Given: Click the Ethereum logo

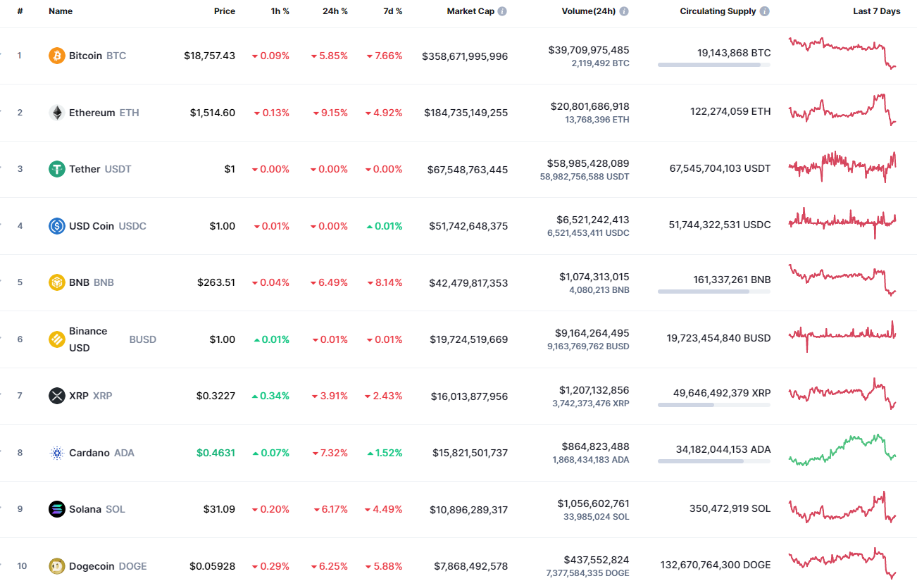Looking at the screenshot, I should tap(55, 112).
